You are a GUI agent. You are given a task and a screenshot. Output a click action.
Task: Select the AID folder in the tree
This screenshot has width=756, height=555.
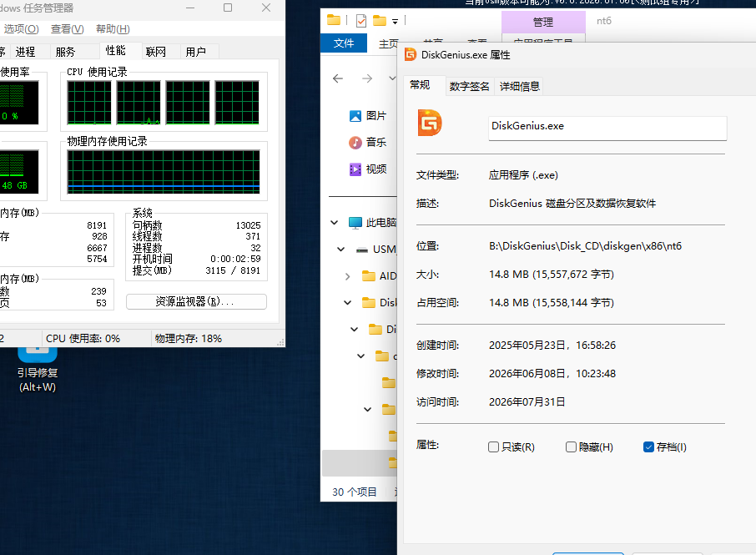[379, 275]
